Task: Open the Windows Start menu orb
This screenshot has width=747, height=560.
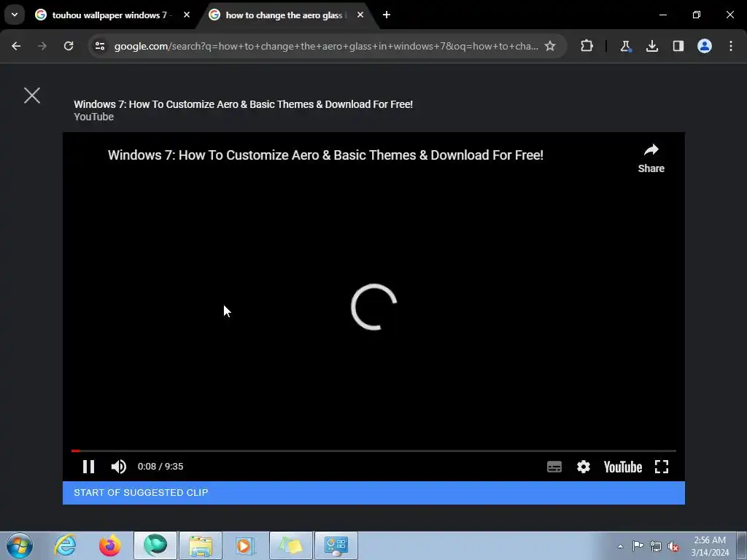Action: (19, 545)
